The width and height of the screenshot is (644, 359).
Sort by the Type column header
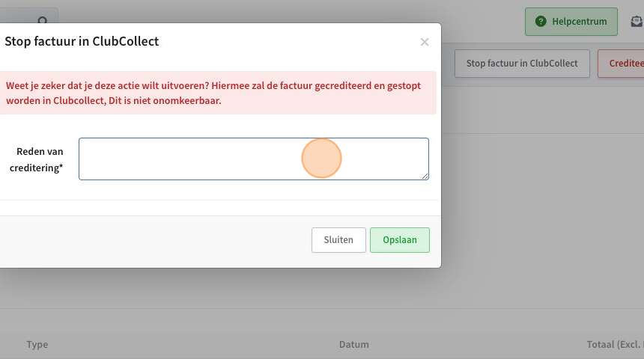point(37,345)
